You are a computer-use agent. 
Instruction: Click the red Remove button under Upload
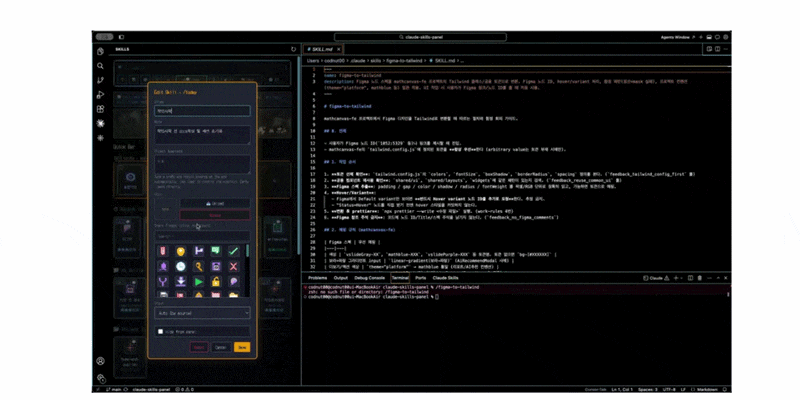click(x=215, y=215)
